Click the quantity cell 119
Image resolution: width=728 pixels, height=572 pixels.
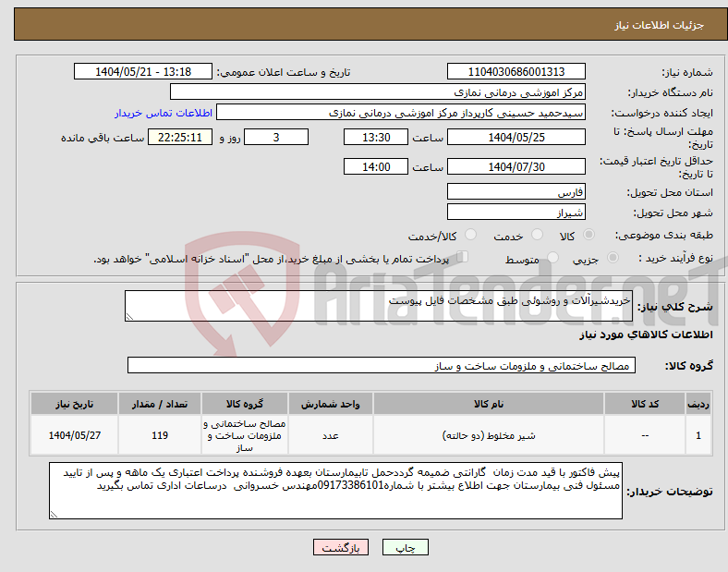[x=160, y=435]
